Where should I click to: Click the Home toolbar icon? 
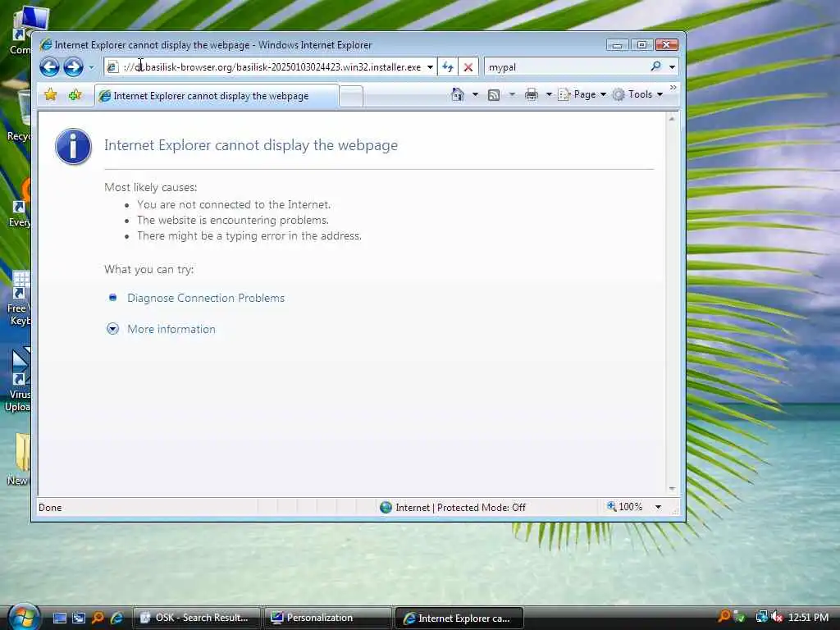click(x=458, y=94)
